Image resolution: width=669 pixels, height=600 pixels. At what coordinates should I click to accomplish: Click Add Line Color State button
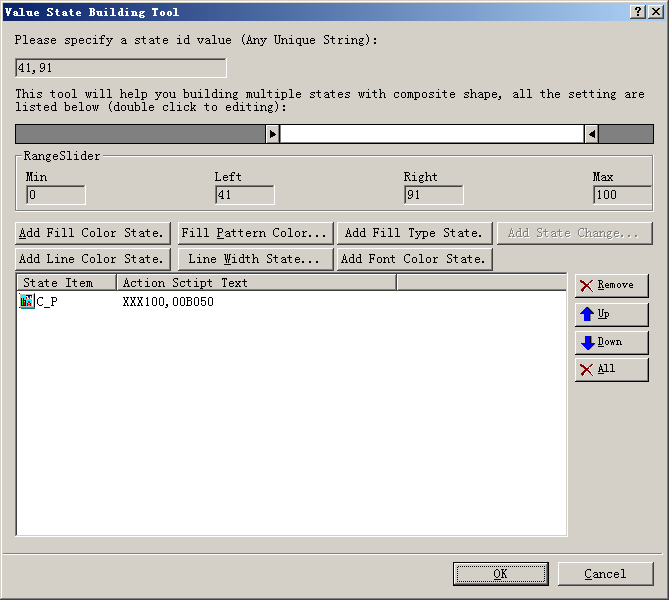(93, 259)
